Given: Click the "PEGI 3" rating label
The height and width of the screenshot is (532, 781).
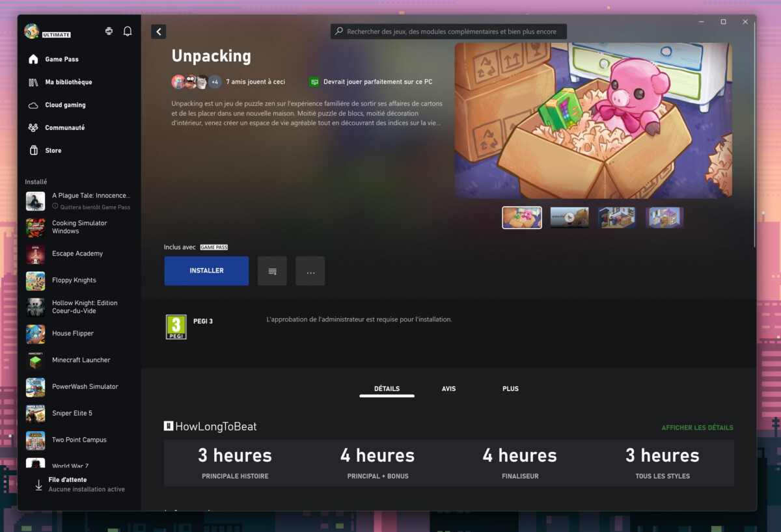Looking at the screenshot, I should (x=203, y=321).
